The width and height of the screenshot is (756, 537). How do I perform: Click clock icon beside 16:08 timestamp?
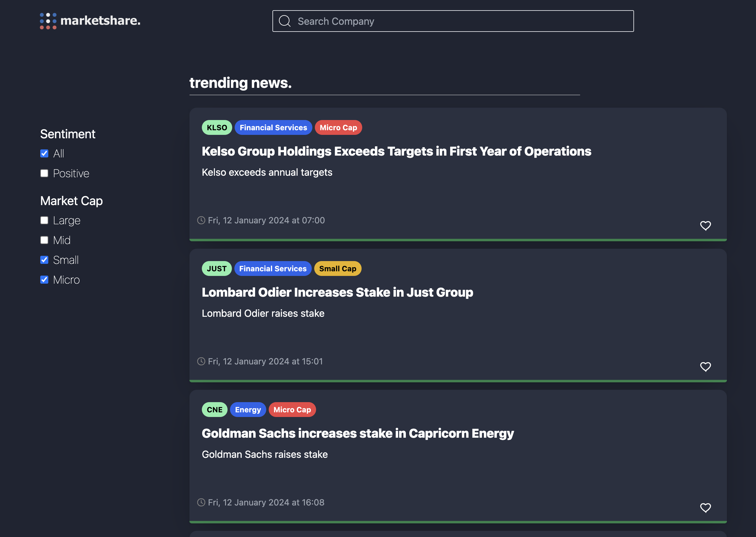tap(201, 502)
